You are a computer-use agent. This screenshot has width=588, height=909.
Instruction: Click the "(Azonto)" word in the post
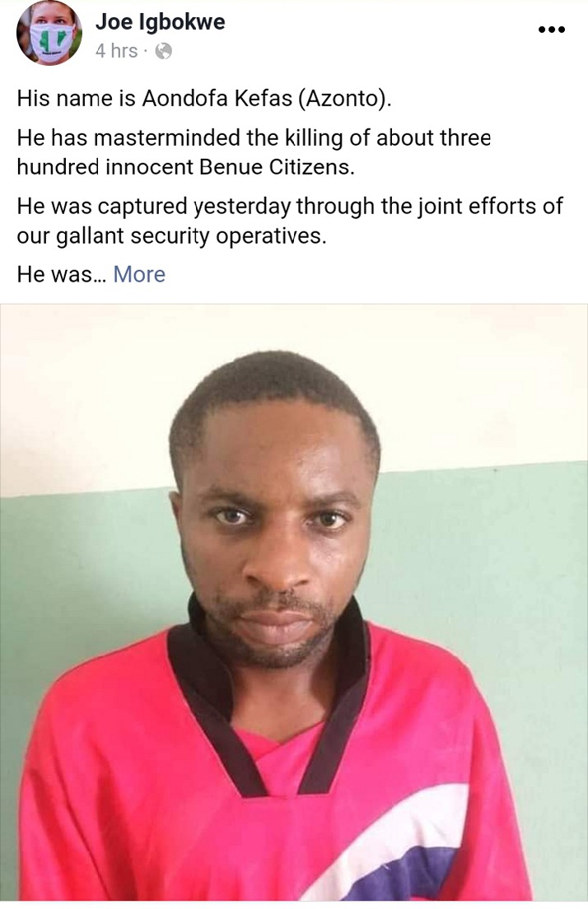click(x=345, y=99)
